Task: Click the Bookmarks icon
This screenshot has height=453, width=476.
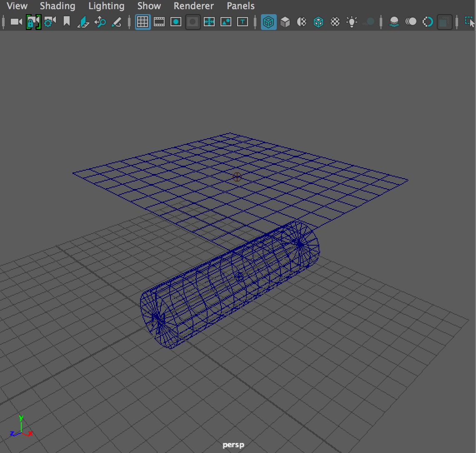Action: click(x=67, y=22)
